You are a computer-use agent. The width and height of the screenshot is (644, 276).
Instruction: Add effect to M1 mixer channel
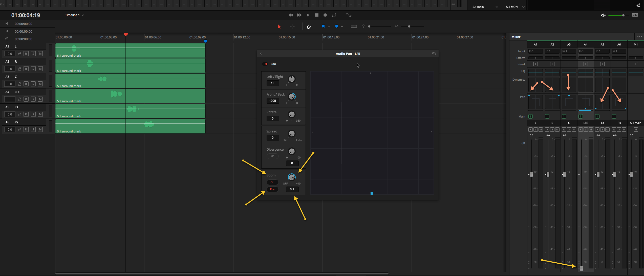click(635, 58)
